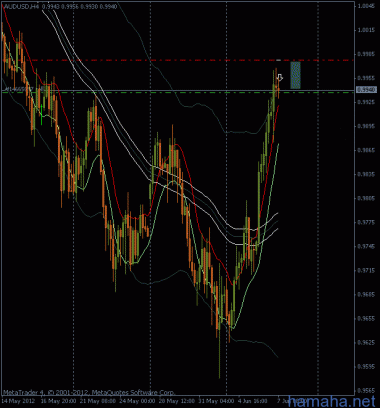Click the 0.9625 price axis label
The image size is (380, 408).
click(x=366, y=342)
